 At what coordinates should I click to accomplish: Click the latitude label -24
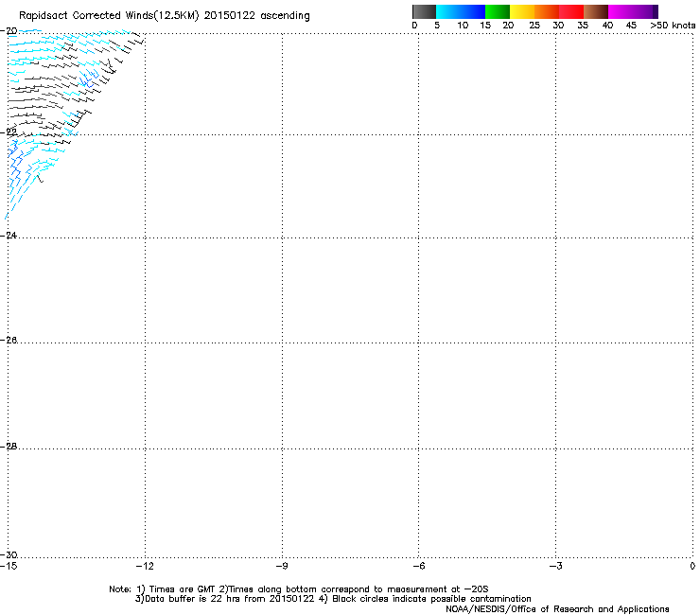pos(9,235)
